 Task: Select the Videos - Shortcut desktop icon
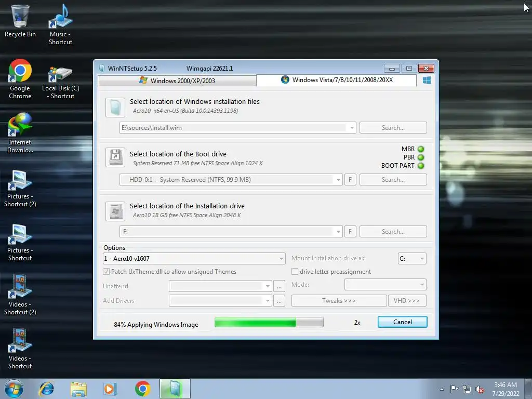pyautogui.click(x=20, y=349)
